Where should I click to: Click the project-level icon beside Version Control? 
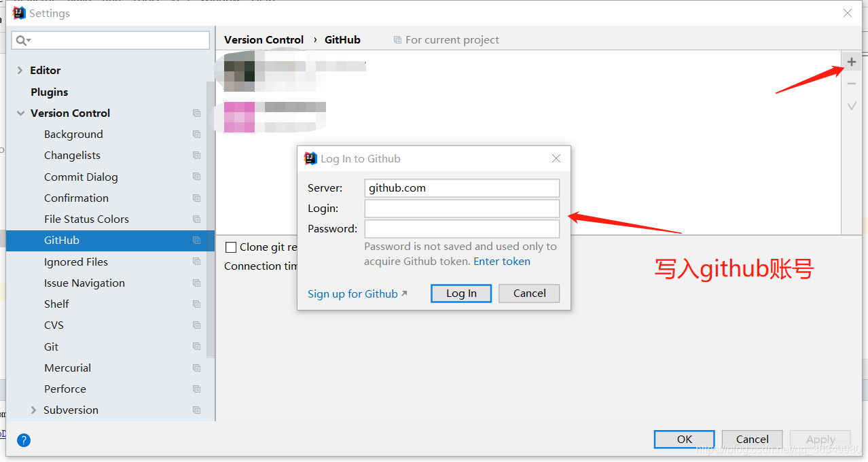click(196, 113)
